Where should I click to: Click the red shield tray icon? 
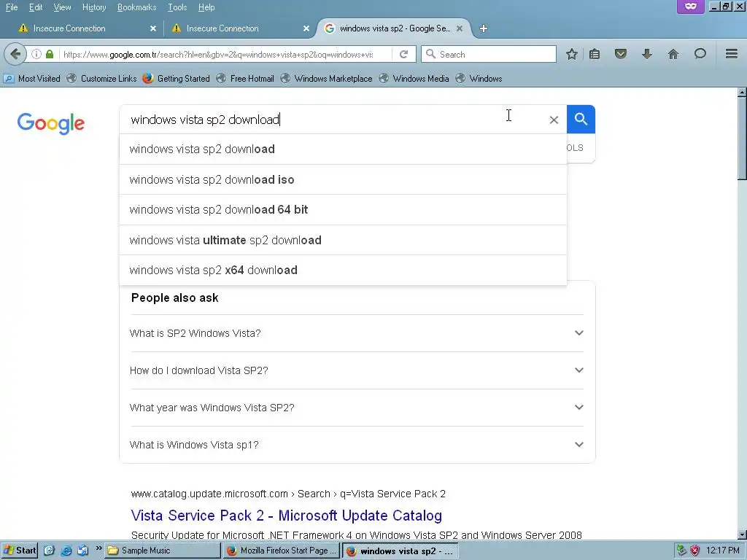click(695, 551)
